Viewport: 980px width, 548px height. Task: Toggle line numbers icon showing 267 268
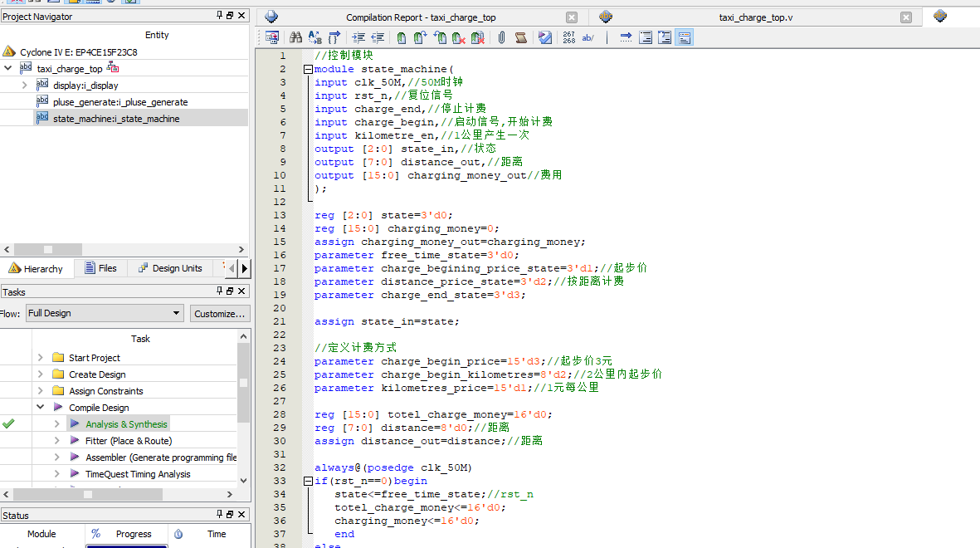click(568, 37)
